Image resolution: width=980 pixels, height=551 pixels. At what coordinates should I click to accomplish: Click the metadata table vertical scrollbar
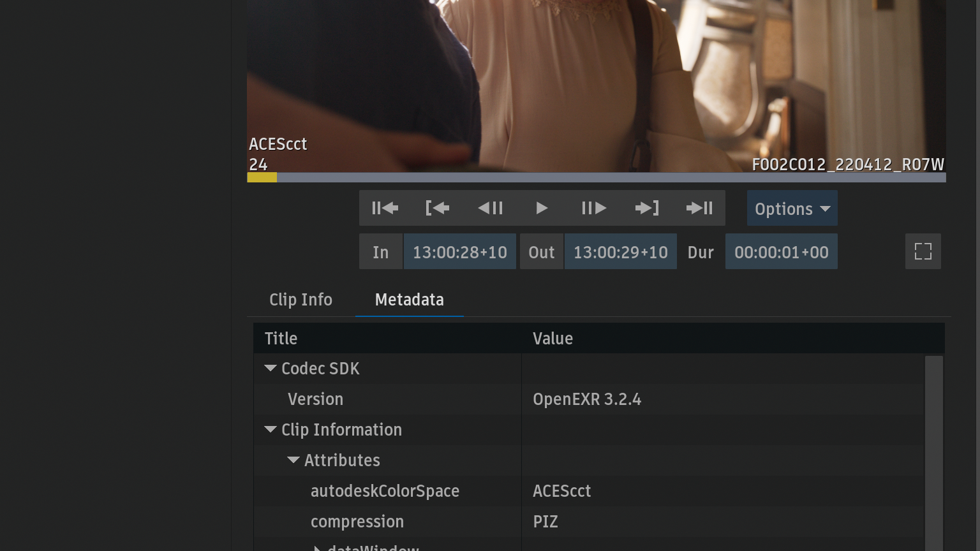click(933, 446)
